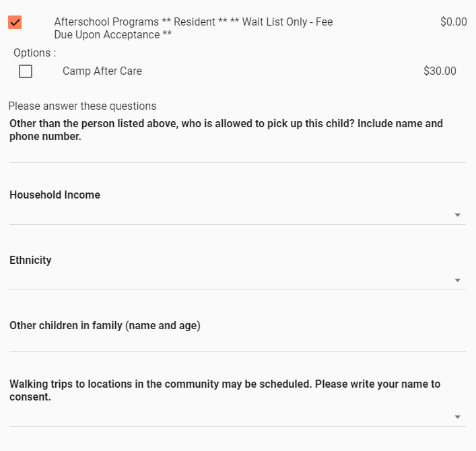Click the $0.00 program fee amount
476x451 pixels.
[x=453, y=22]
